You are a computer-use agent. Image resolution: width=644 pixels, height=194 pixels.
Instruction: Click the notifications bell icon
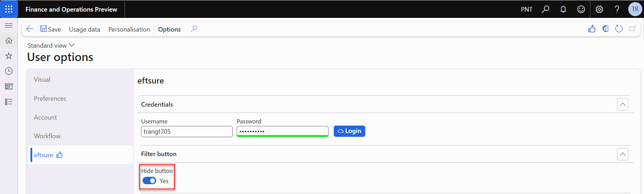coord(563,9)
